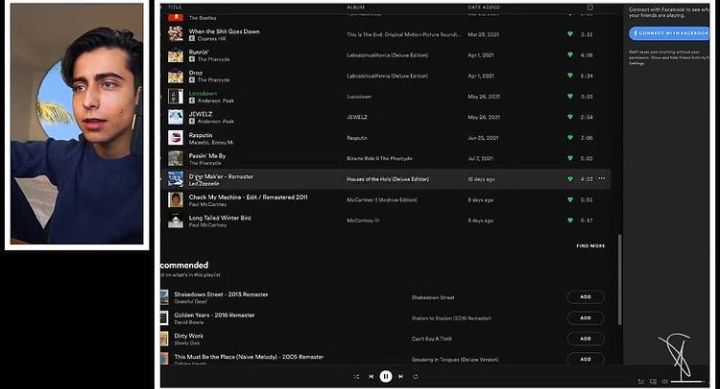Viewport: 720px width, 389px height.
Task: Open the Houses of the Holy album link
Action: [x=388, y=179]
